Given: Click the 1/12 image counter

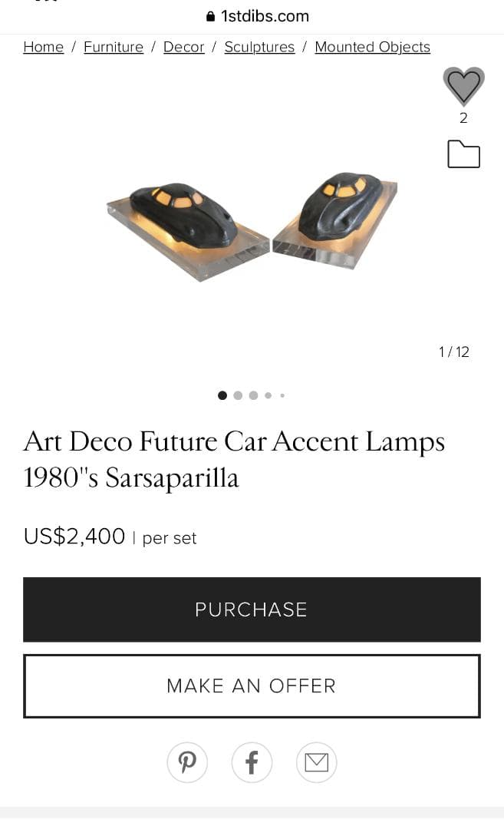Looking at the screenshot, I should click(x=453, y=352).
